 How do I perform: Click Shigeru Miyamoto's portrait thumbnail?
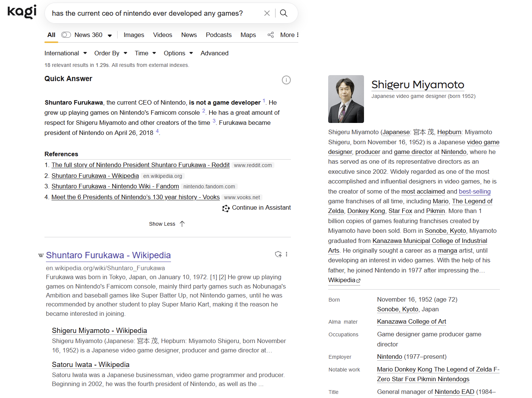[346, 99]
